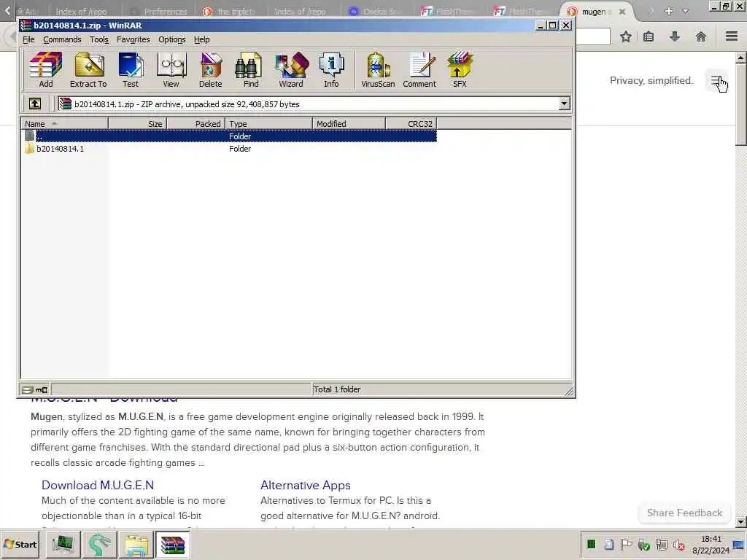Sort by the Modified column header
This screenshot has height=560, width=747.
pyautogui.click(x=349, y=124)
